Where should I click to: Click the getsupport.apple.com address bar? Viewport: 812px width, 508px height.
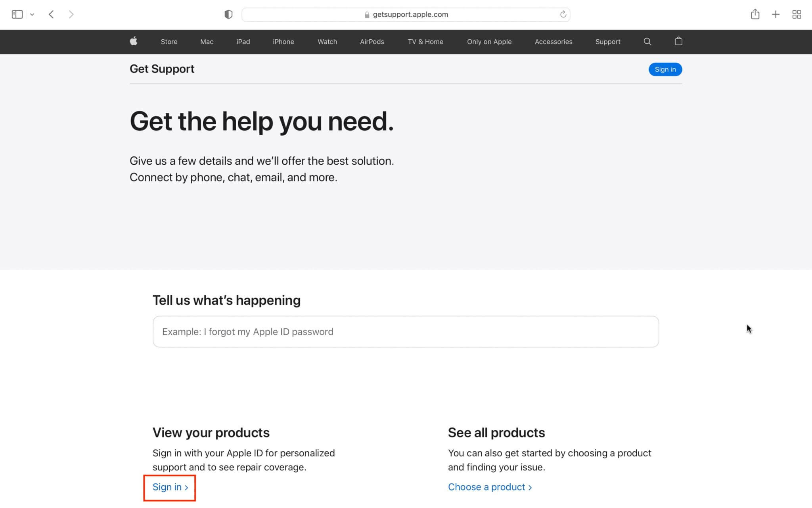[406, 14]
